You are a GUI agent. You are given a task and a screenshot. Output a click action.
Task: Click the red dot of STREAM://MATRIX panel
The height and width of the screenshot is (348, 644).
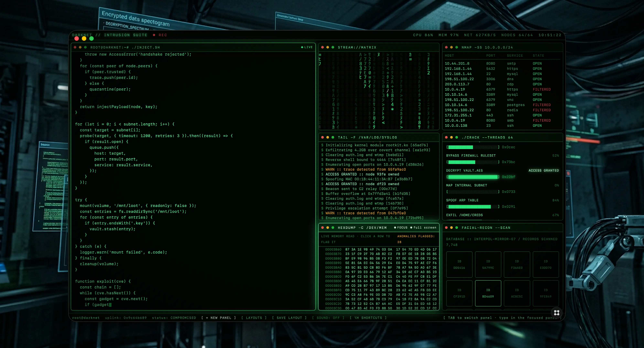point(322,47)
